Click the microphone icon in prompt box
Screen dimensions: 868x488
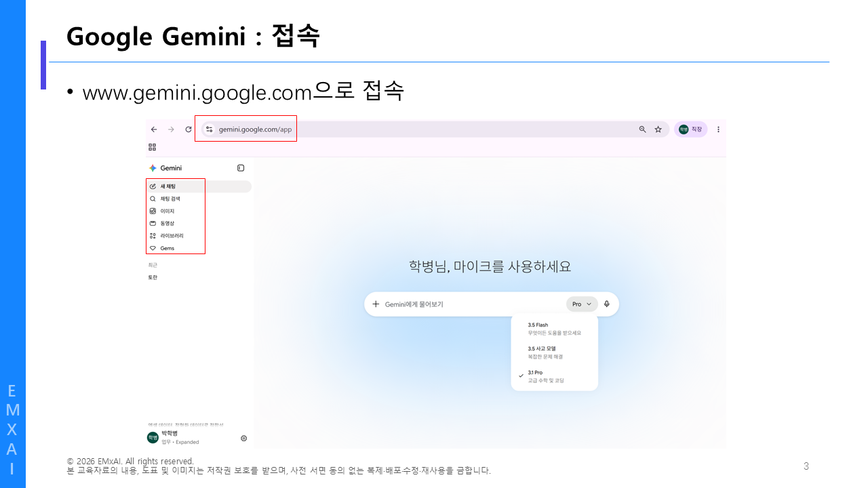pos(607,304)
